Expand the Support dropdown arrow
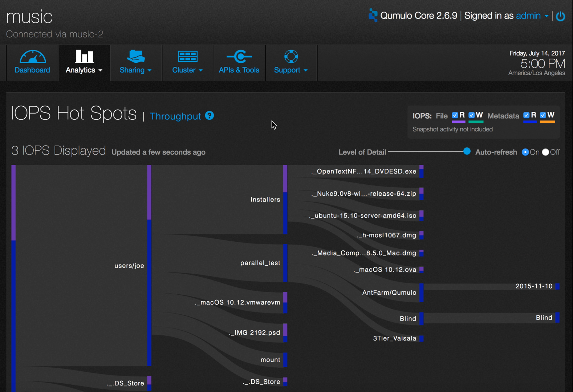Image resolution: width=573 pixels, height=392 pixels. coord(306,70)
